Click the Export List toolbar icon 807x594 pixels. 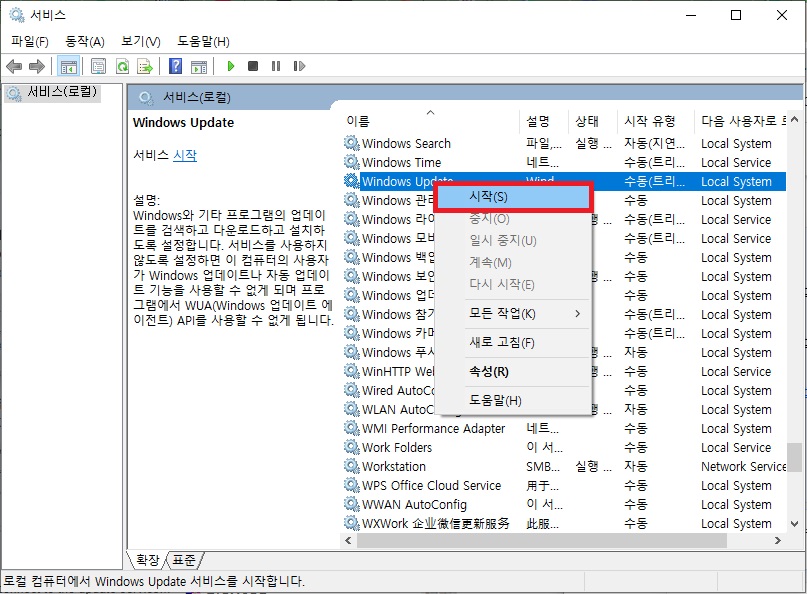[x=145, y=66]
